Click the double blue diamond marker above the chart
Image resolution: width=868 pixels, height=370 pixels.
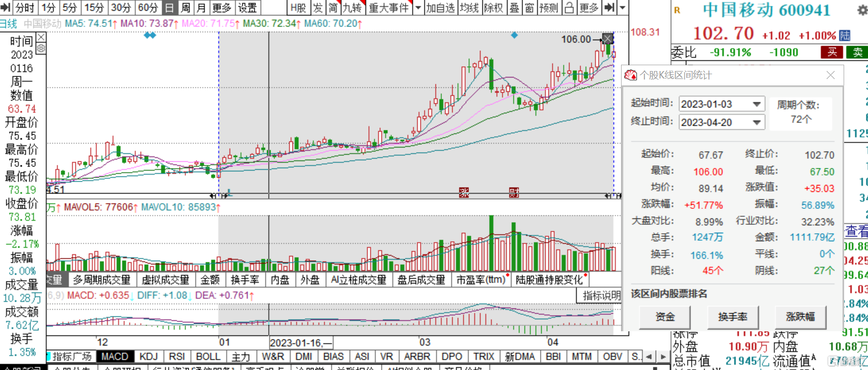click(x=150, y=35)
